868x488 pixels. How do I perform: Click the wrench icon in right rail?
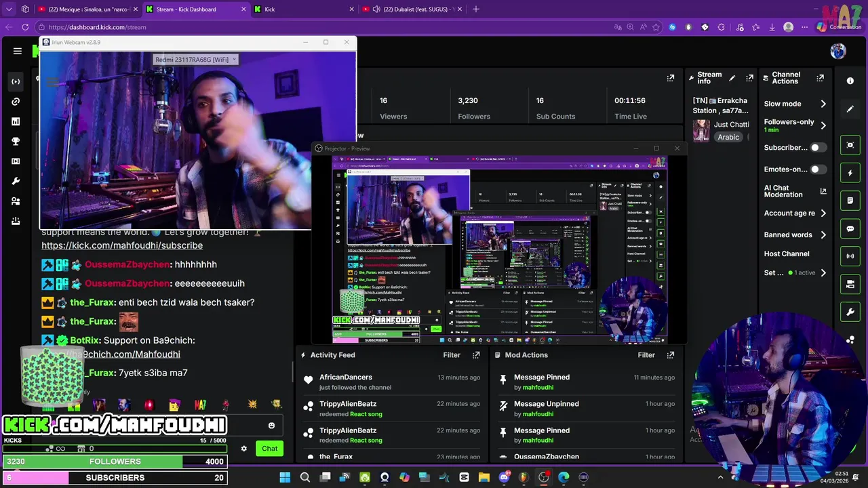tap(850, 312)
